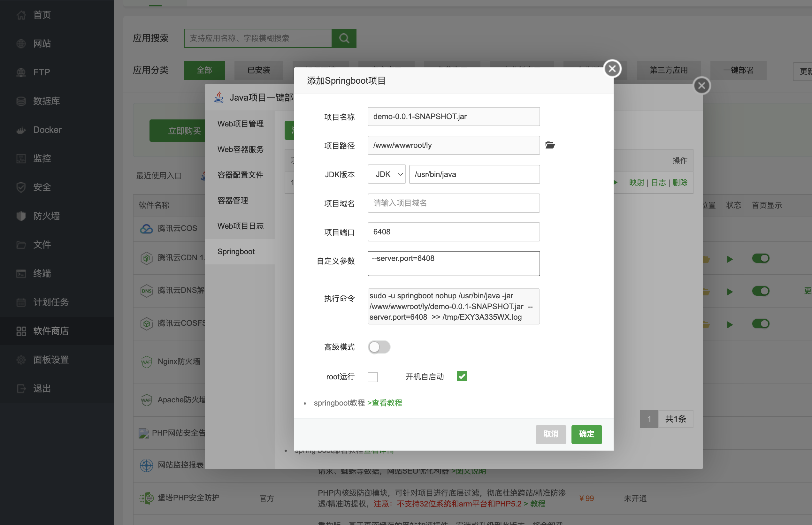Click play icon in Tencent CDN row

[x=730, y=259]
